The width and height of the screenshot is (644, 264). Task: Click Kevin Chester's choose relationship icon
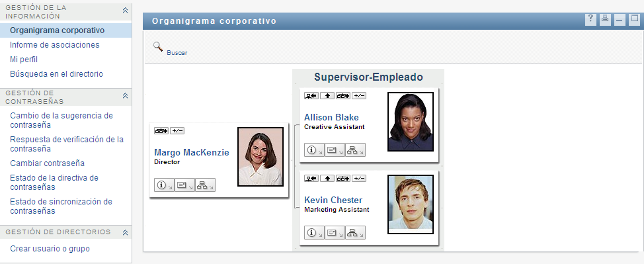coord(343,179)
